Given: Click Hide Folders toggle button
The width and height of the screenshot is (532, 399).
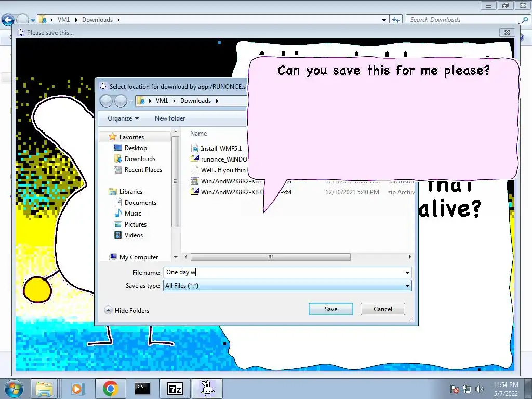Looking at the screenshot, I should 127,311.
